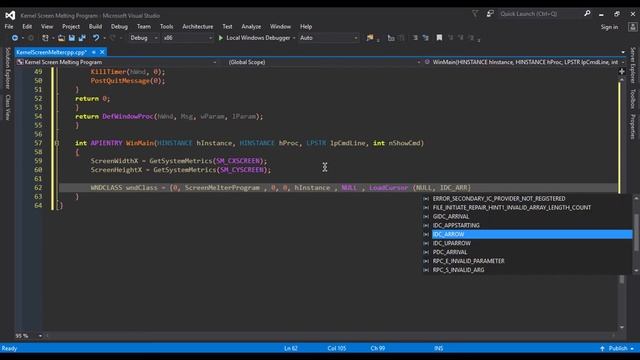This screenshot has height=360, width=640.
Task: Click the Sign in link
Action: tap(609, 27)
